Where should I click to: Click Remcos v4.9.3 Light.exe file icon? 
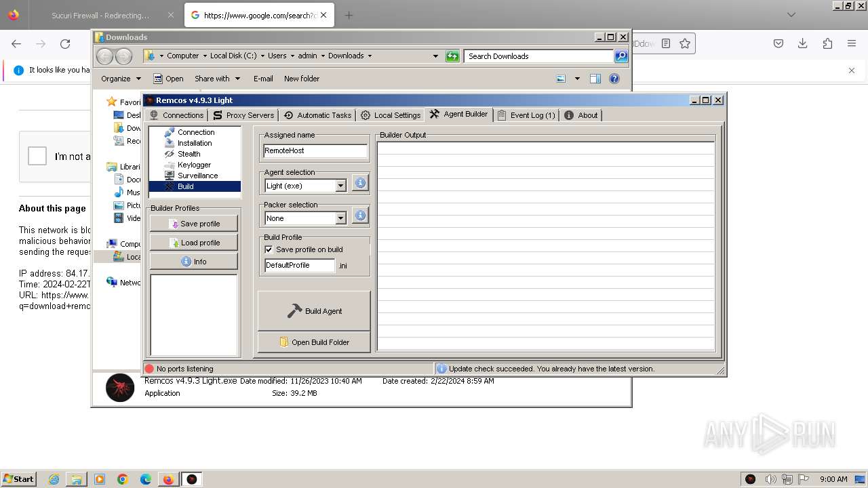(120, 388)
